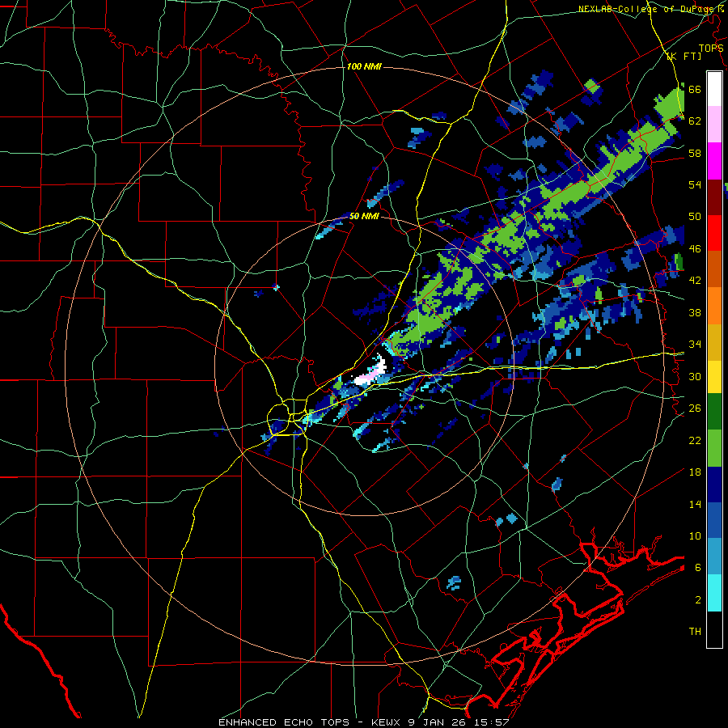Click the white top segment of color scale

tap(714, 89)
